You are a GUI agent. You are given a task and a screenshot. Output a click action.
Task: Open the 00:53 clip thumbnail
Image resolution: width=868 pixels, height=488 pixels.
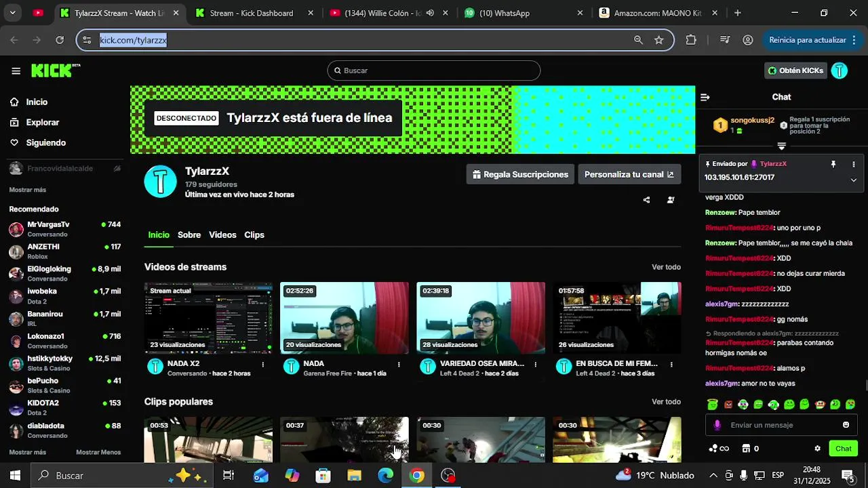pyautogui.click(x=208, y=440)
